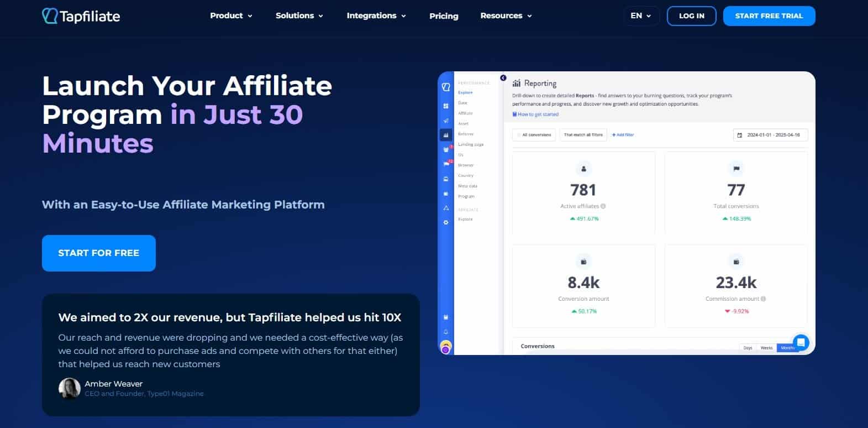Expand the Product menu
868x428 pixels.
pyautogui.click(x=231, y=15)
